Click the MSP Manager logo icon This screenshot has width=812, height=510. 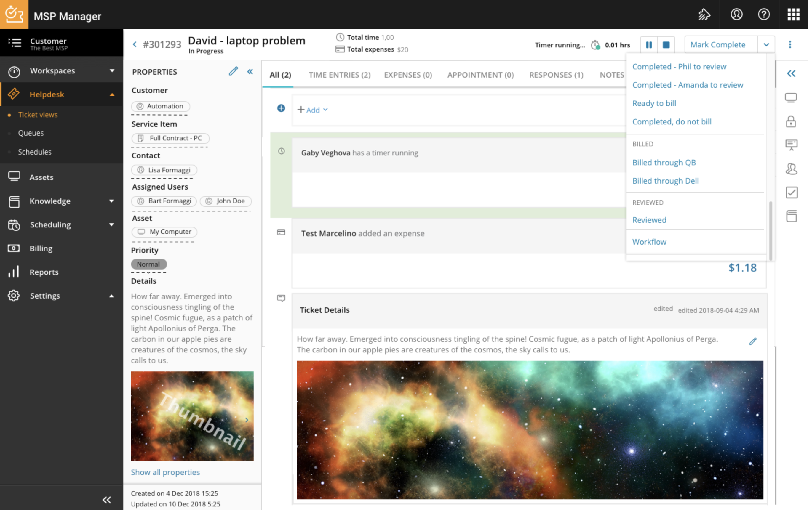point(14,14)
